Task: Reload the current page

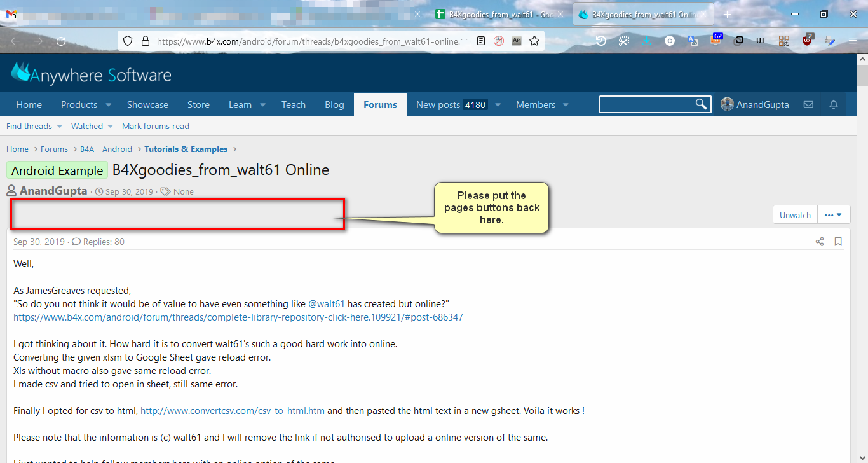Action: click(x=61, y=41)
